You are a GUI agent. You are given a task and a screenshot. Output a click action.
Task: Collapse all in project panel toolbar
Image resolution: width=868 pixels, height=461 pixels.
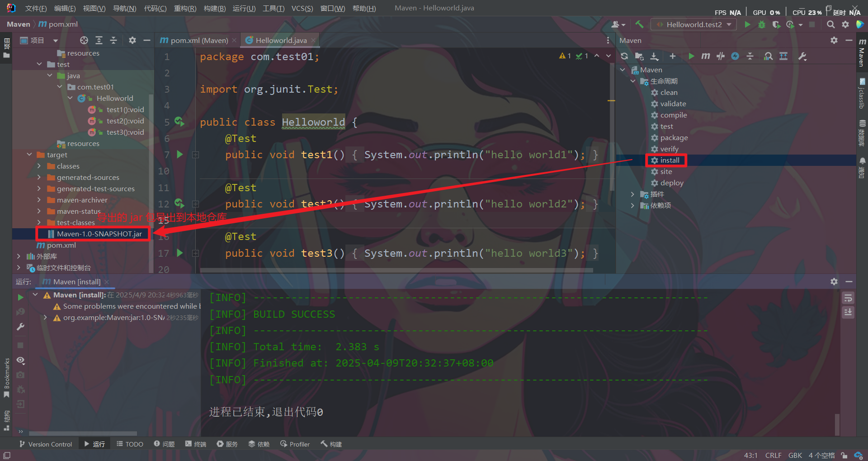point(113,40)
